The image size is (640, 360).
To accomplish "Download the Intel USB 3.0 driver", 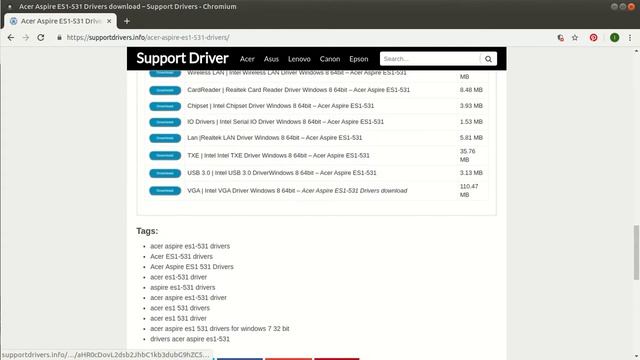I will [x=165, y=173].
